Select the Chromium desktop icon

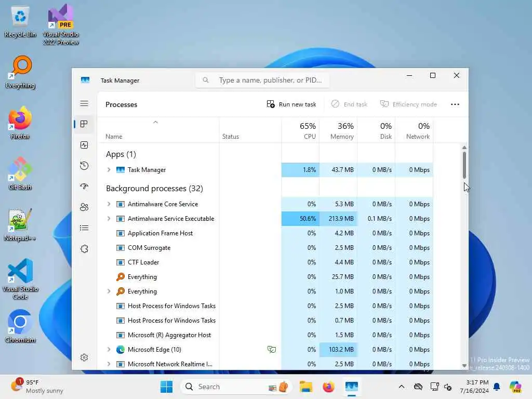pos(20,326)
